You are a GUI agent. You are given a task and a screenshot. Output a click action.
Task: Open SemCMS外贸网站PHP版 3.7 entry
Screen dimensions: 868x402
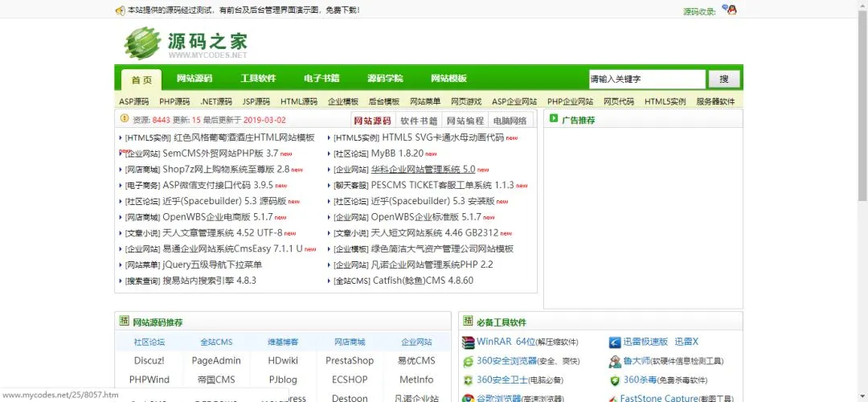pos(220,154)
